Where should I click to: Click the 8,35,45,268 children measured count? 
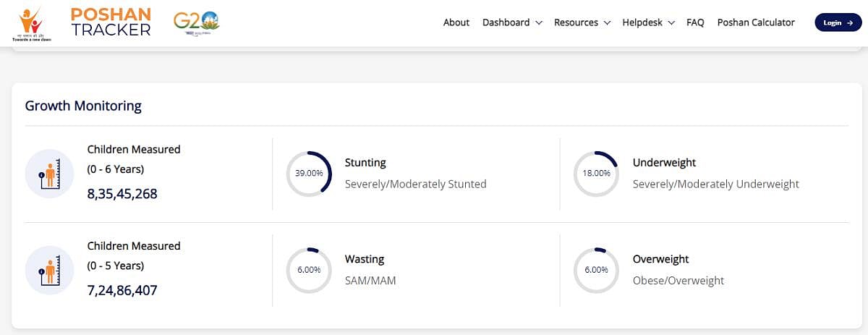(122, 194)
